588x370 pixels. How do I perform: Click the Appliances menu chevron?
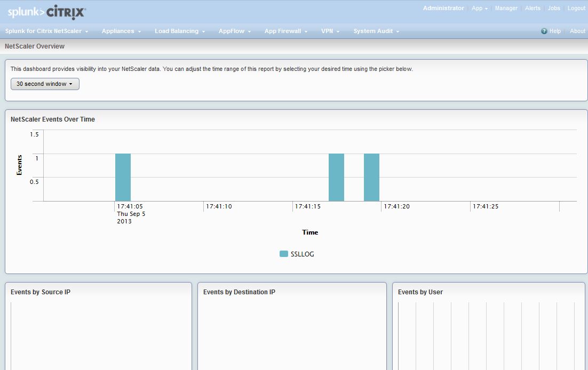pos(139,31)
